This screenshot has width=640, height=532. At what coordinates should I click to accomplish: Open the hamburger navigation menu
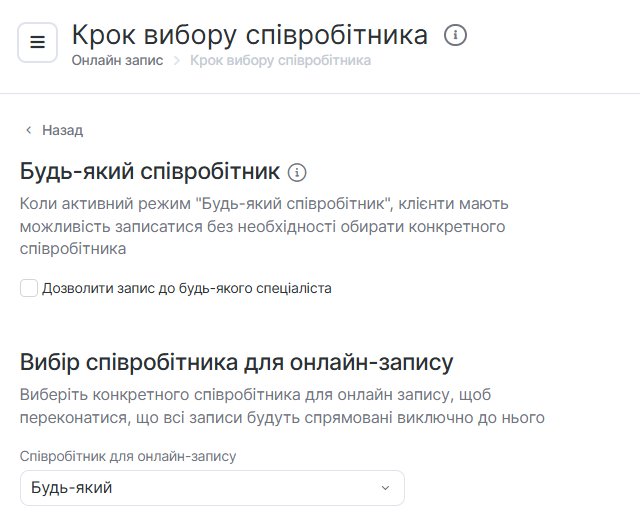38,42
